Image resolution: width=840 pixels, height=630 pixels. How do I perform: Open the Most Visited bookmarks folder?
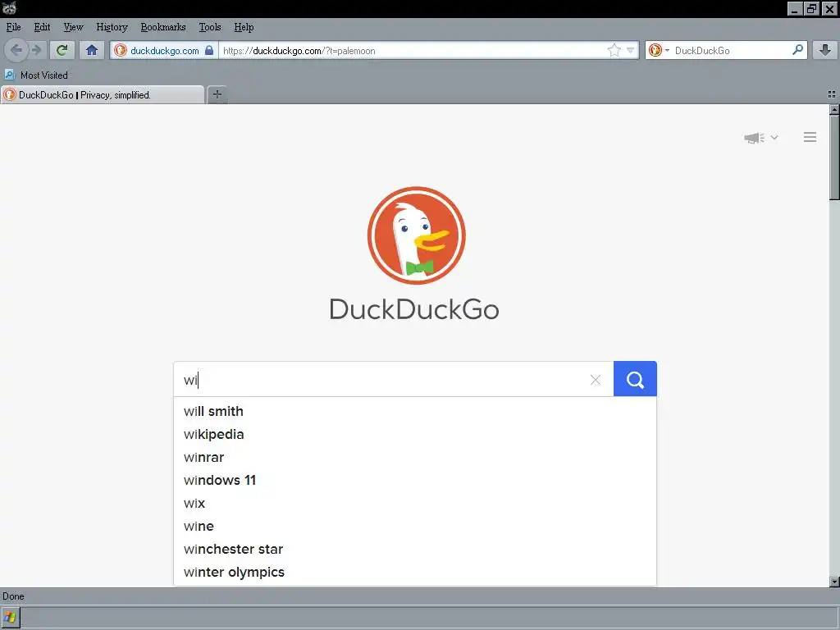(36, 75)
